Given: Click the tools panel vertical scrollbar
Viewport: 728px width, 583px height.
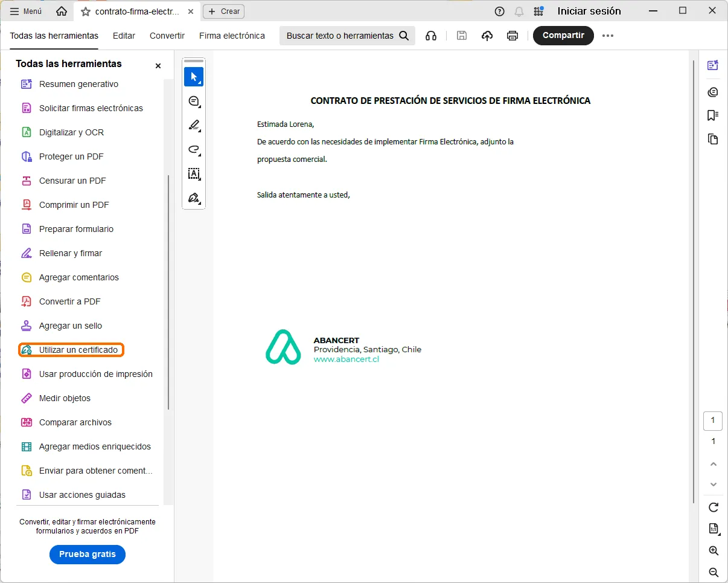Looking at the screenshot, I should [x=168, y=292].
